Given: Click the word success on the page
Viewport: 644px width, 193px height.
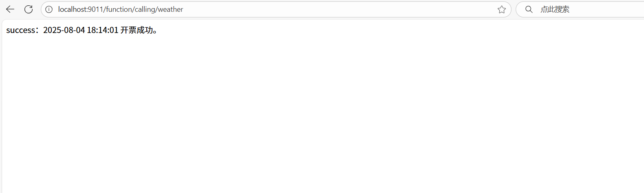Looking at the screenshot, I should (x=21, y=30).
